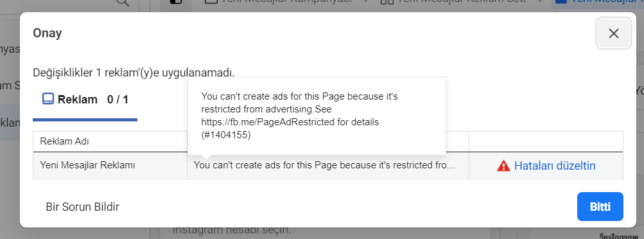Viewport: 644px width, 239px height.
Task: Click the truncated error message in the table row
Action: tap(324, 165)
